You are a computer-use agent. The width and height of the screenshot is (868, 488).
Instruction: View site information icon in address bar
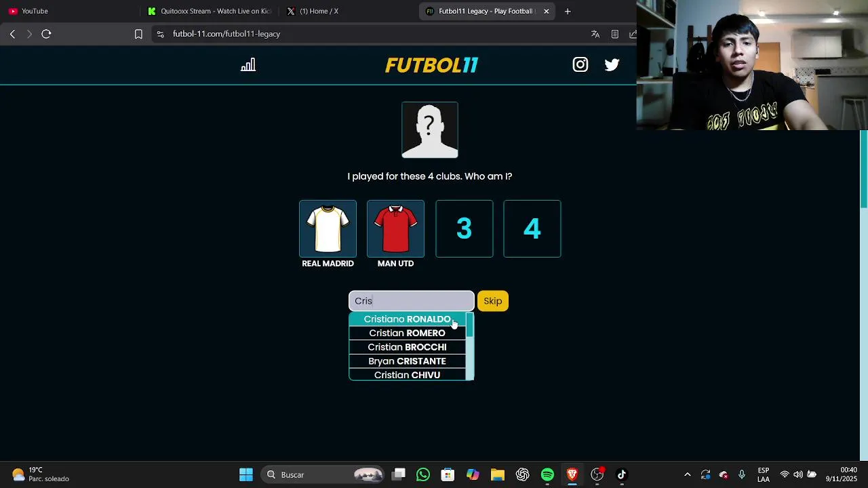(x=160, y=34)
